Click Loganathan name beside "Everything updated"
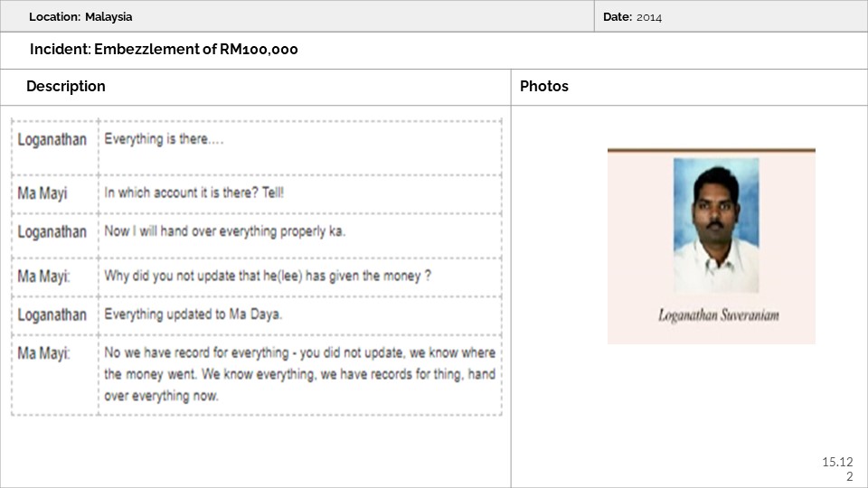Viewport: 868px width, 488px height. click(x=52, y=314)
